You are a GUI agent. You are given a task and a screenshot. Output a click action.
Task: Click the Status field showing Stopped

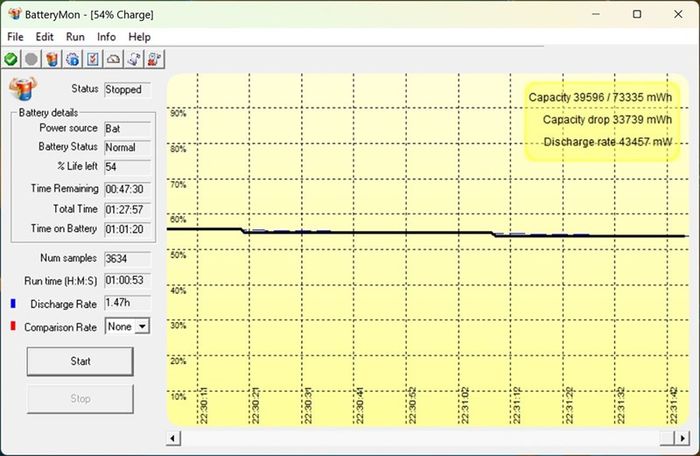127,90
